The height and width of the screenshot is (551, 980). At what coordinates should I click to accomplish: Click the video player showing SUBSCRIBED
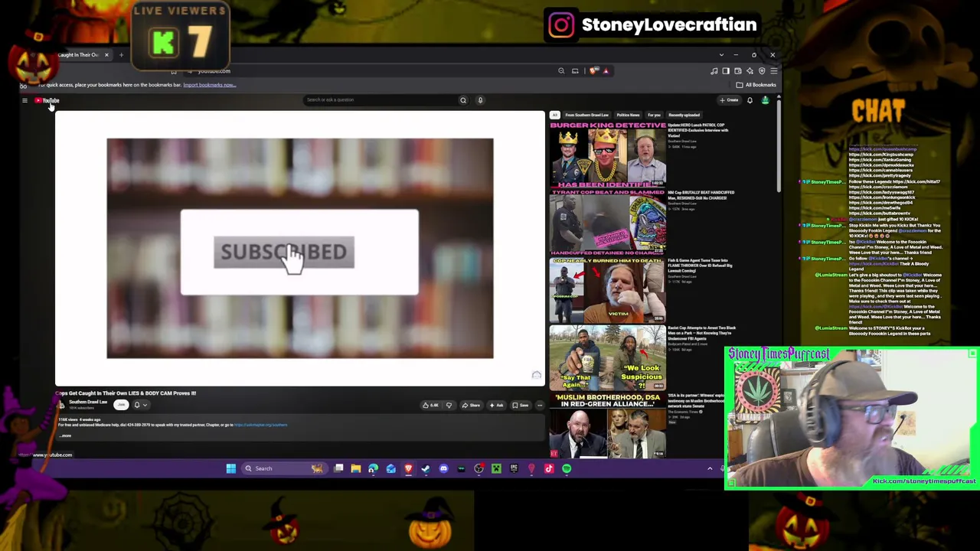tap(300, 248)
